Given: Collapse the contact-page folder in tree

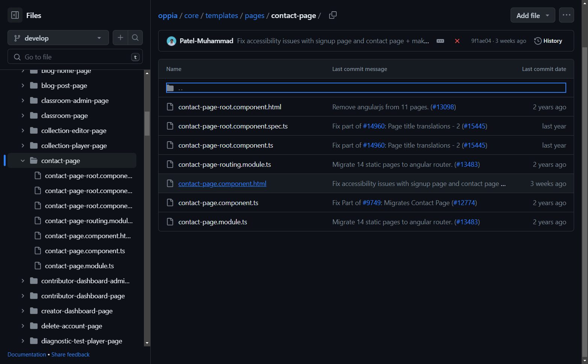Looking at the screenshot, I should (x=23, y=161).
